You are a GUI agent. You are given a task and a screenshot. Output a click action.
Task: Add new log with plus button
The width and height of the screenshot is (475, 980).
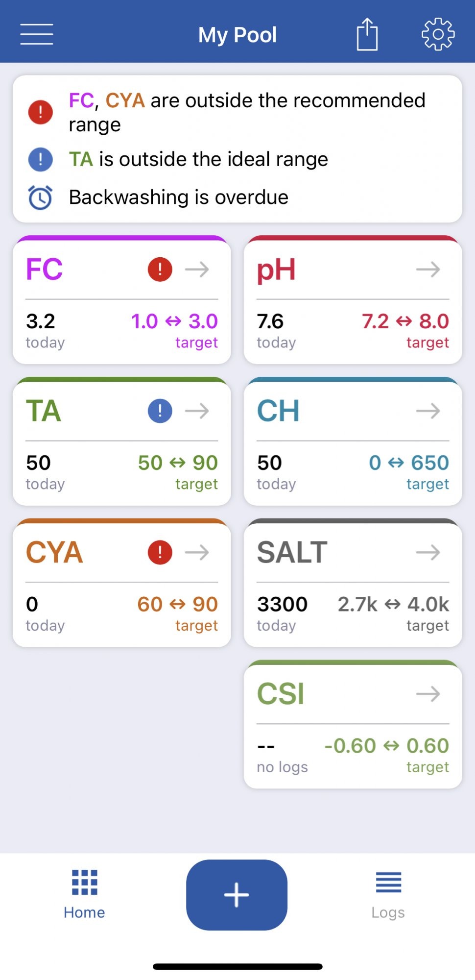(x=237, y=895)
